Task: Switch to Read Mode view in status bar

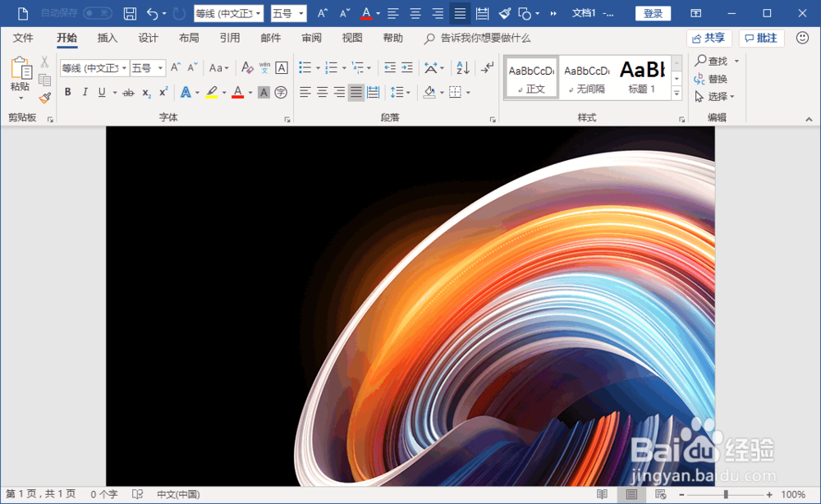Action: click(602, 495)
